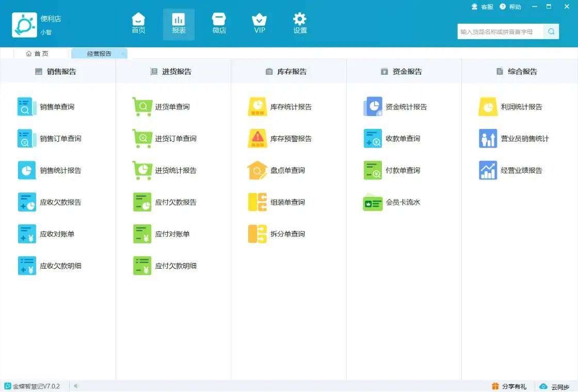Click the 销售单查询 text label
Screen dimensions: 578x392
point(57,107)
